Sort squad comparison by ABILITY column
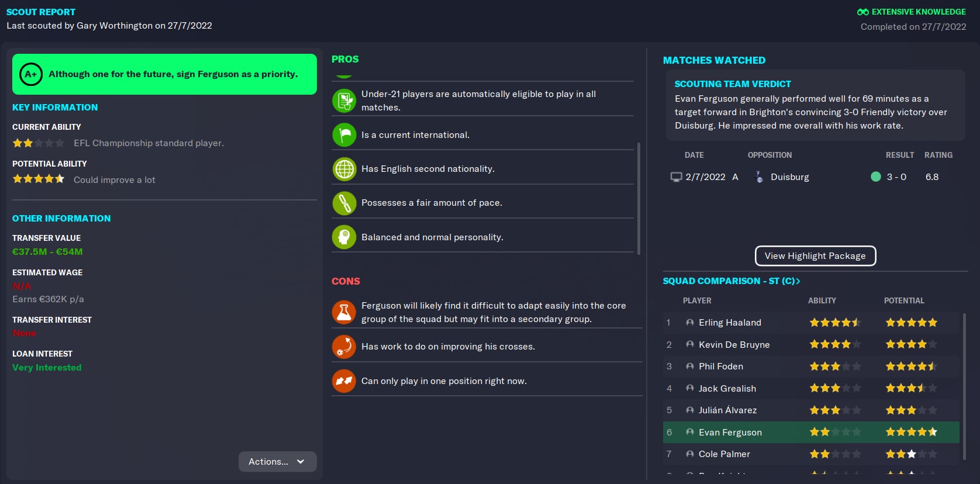 (x=822, y=300)
